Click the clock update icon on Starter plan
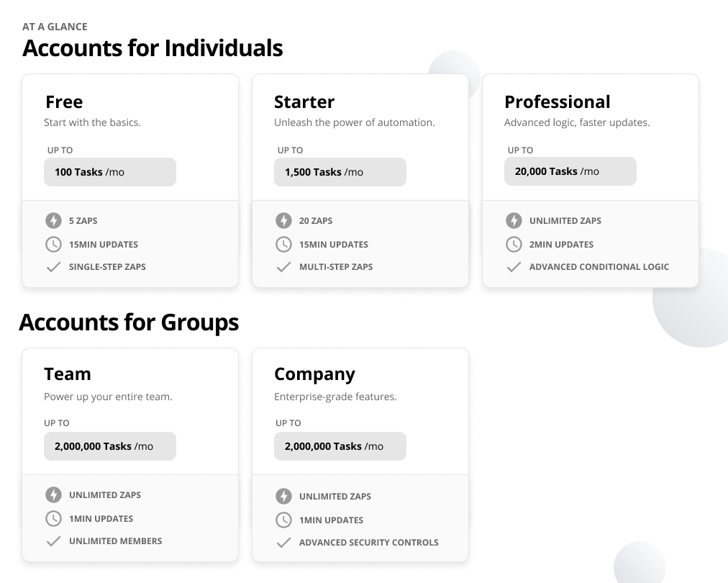Screen dimensions: 728x583 283,245
